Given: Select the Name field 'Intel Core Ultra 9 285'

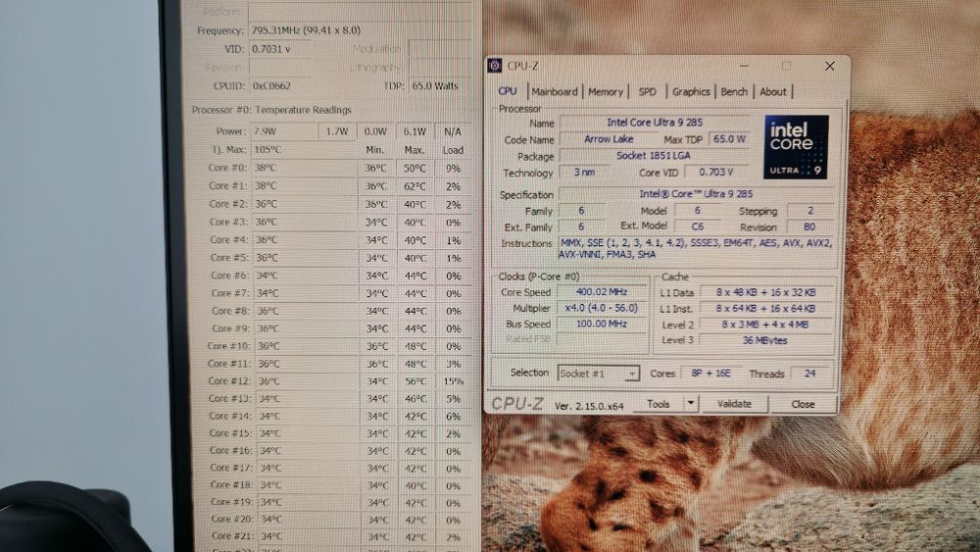Looking at the screenshot, I should pyautogui.click(x=655, y=123).
